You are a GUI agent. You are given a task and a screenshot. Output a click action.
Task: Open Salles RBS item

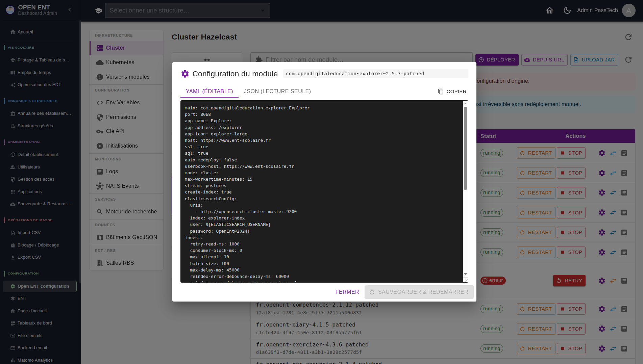[126, 263]
